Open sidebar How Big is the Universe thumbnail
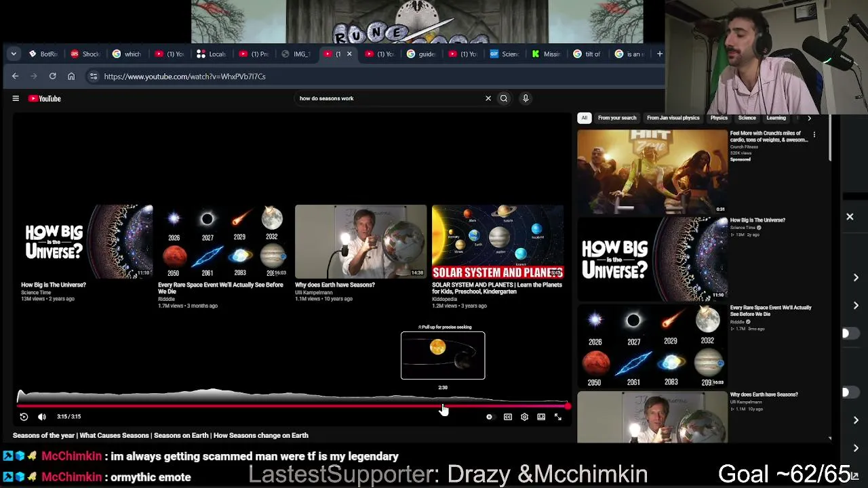Image resolution: width=868 pixels, height=488 pixels. (652, 259)
